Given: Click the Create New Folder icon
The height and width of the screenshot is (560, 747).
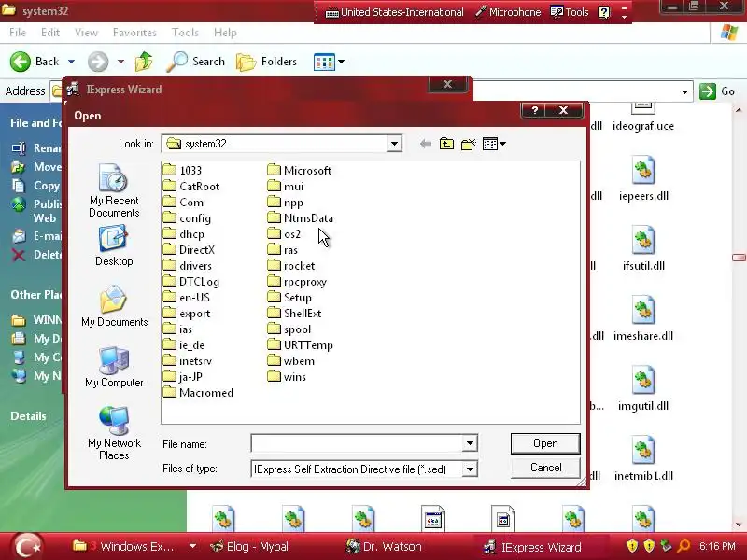Looking at the screenshot, I should click(x=469, y=144).
